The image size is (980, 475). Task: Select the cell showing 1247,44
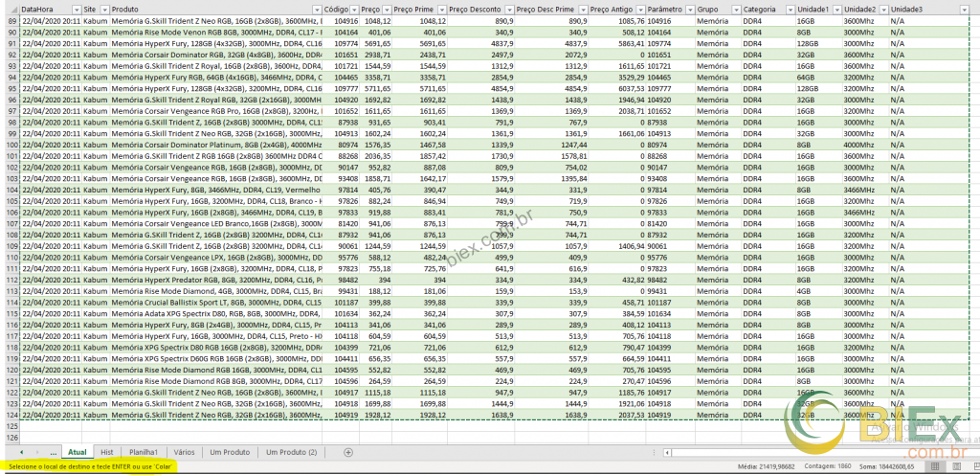coord(552,145)
